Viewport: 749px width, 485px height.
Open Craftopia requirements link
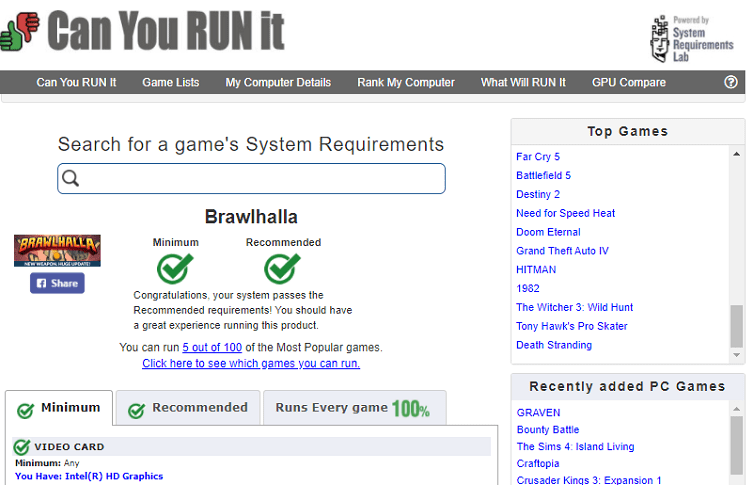click(x=538, y=463)
